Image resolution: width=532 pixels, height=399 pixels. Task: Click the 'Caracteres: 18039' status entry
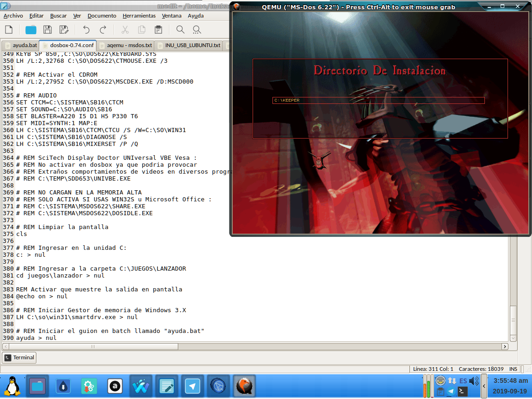(481, 369)
